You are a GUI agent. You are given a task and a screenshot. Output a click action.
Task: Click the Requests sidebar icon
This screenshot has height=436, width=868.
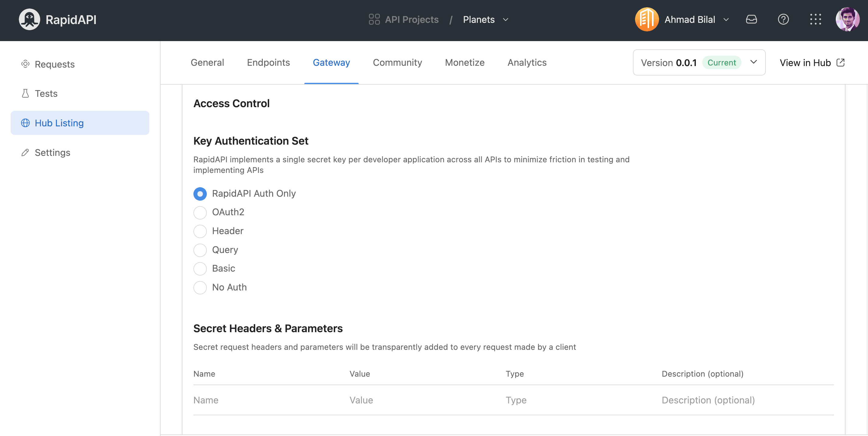[x=25, y=63]
